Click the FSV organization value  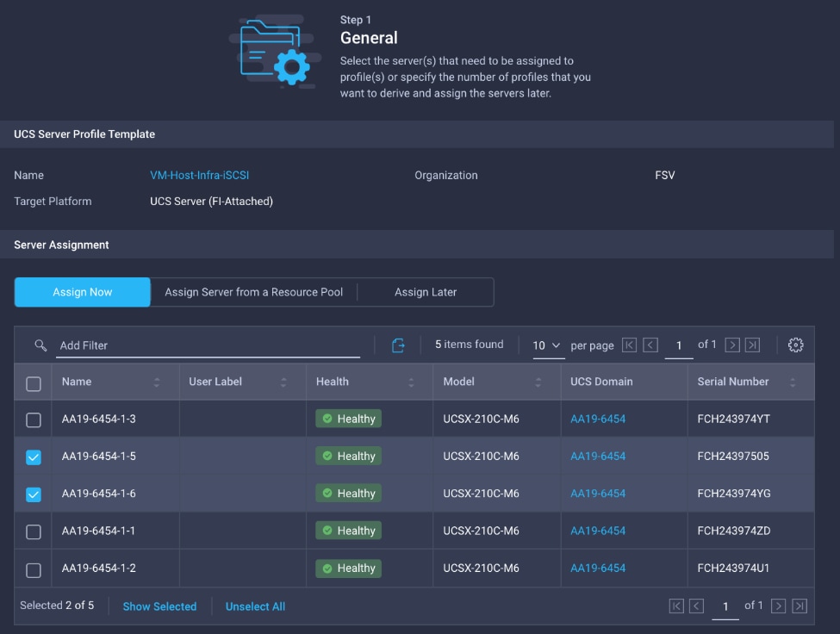click(x=665, y=175)
